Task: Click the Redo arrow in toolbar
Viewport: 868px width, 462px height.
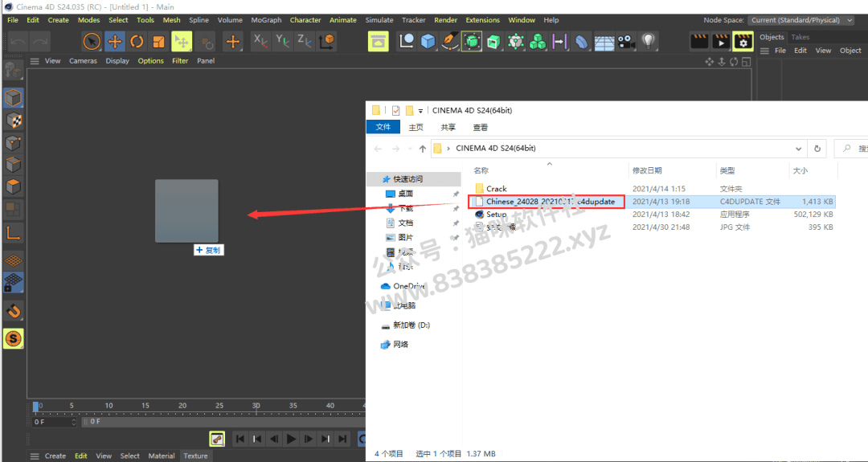Action: pos(39,42)
